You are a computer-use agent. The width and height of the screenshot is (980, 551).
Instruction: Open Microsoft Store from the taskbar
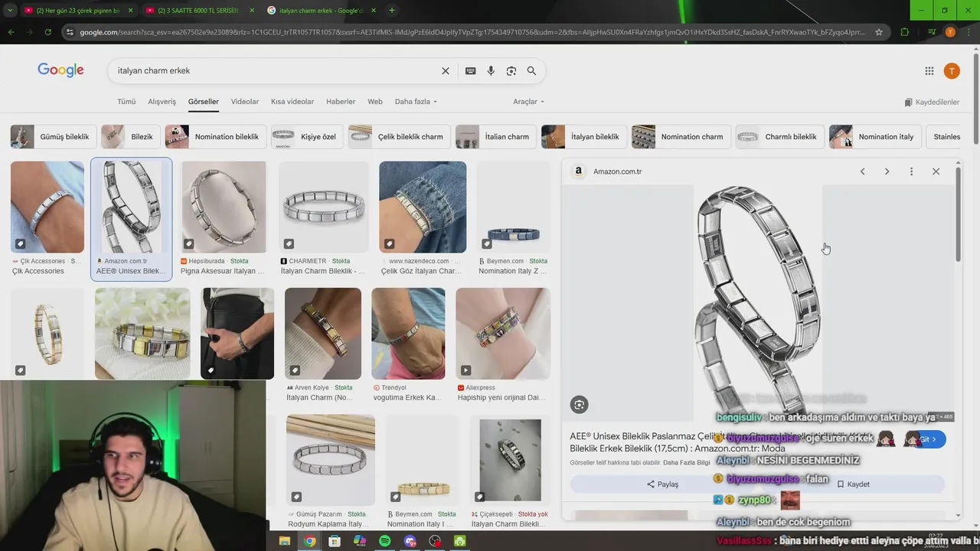tap(335, 541)
